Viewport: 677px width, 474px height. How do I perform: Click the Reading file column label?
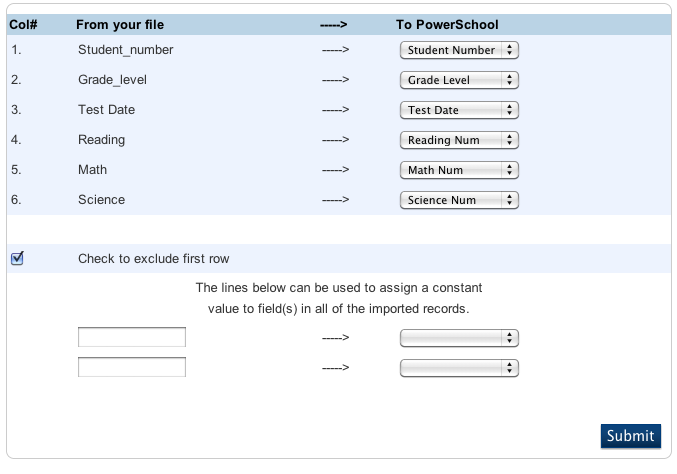coord(101,140)
